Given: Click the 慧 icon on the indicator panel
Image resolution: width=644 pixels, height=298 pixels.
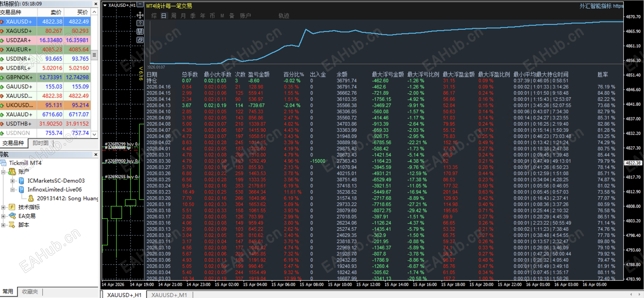Looking at the screenshot, I should click(140, 31).
